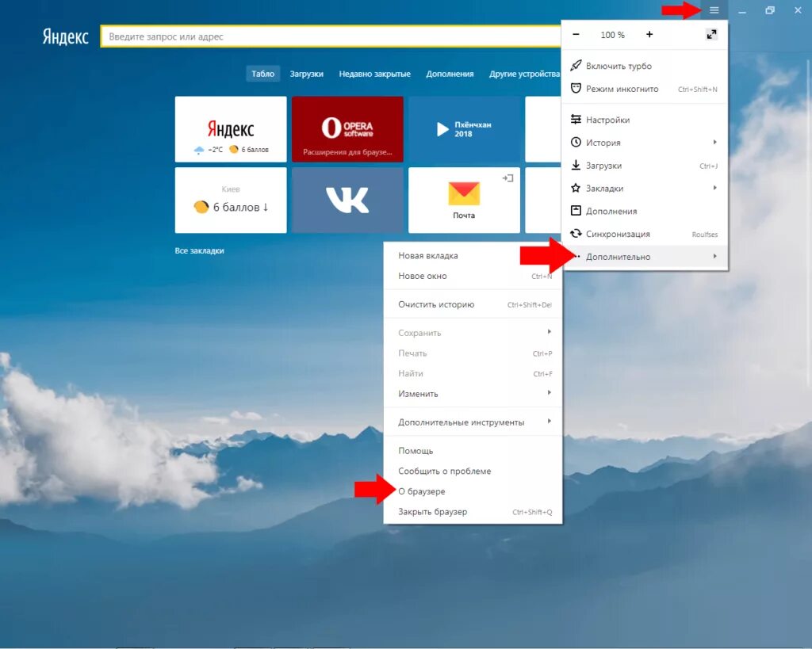Select Режим инкогнито menu entry
The height and width of the screenshot is (649, 812).
pos(645,89)
